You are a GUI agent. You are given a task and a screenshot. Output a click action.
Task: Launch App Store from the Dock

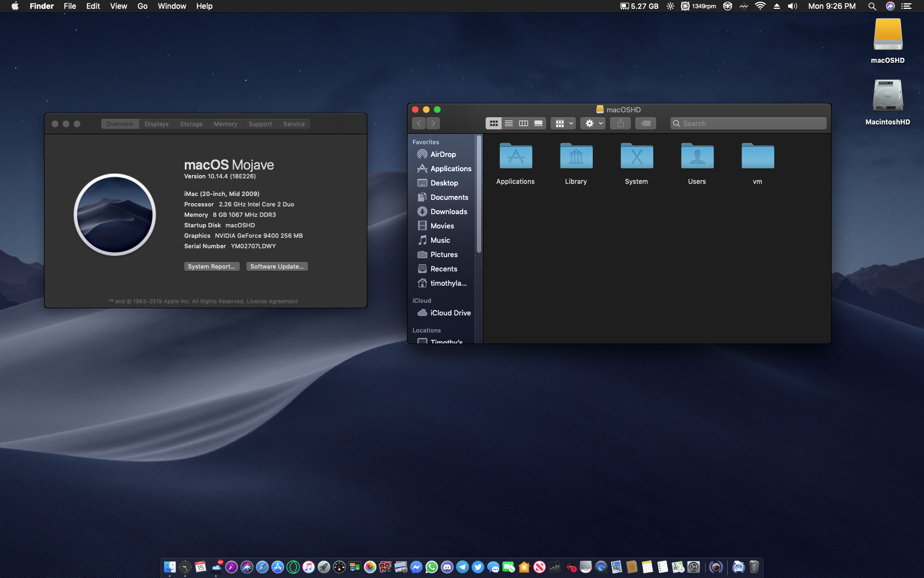tap(278, 567)
